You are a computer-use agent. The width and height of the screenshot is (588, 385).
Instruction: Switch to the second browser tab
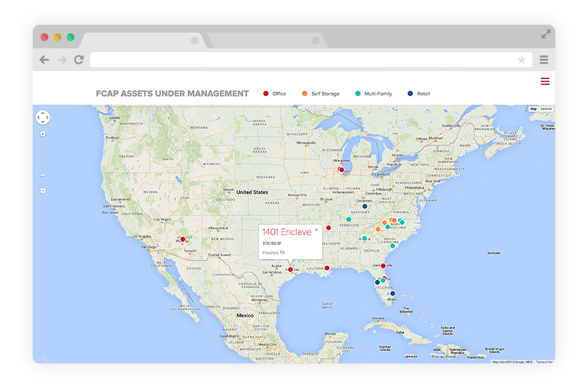267,40
